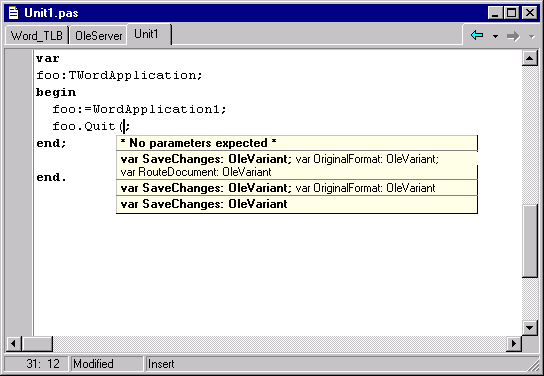This screenshot has height=376, width=544.
Task: Click the hint line with RouteDocument: OleVariant
Action: 297,165
